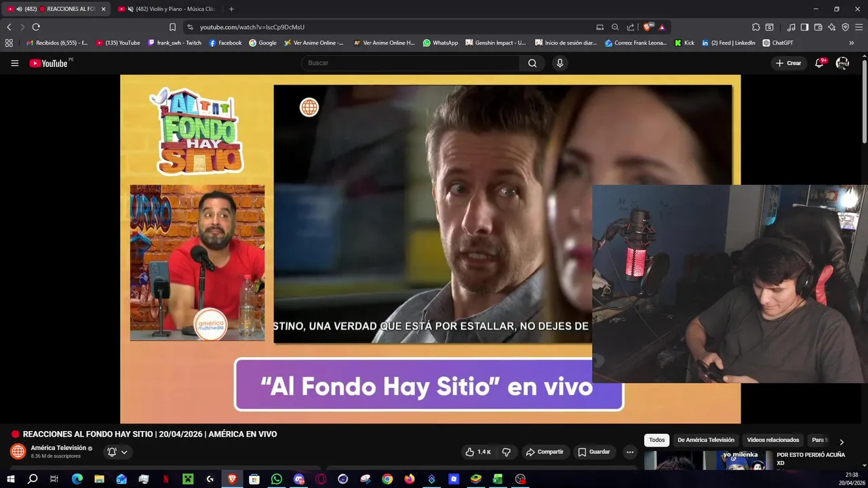
Task: Open América Televisión channel name
Action: coord(58,448)
